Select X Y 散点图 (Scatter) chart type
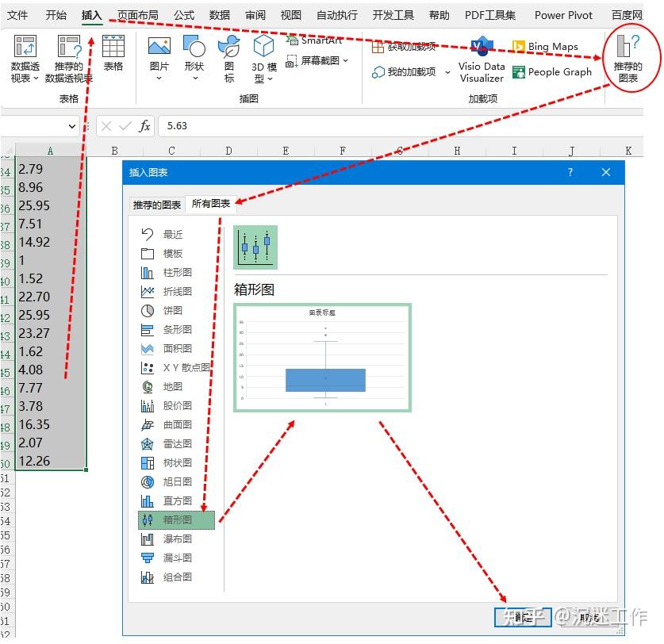The image size is (664, 644). point(177,367)
